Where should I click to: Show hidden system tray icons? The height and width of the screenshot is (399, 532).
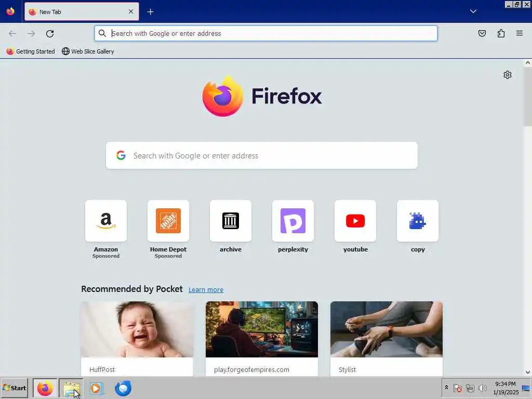coord(446,388)
